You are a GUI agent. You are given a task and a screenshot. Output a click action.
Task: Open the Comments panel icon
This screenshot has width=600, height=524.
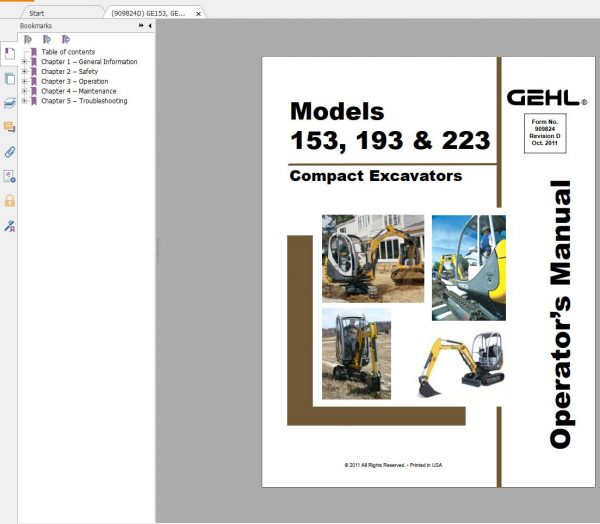click(x=10, y=127)
